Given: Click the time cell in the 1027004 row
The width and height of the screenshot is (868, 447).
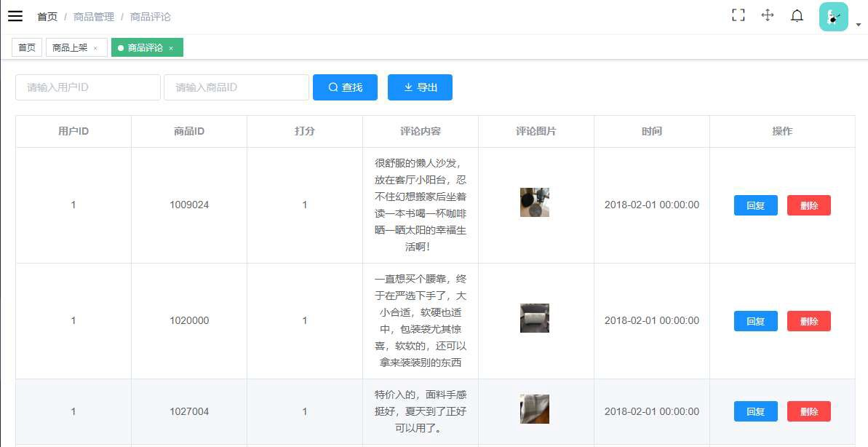Looking at the screenshot, I should 652,411.
